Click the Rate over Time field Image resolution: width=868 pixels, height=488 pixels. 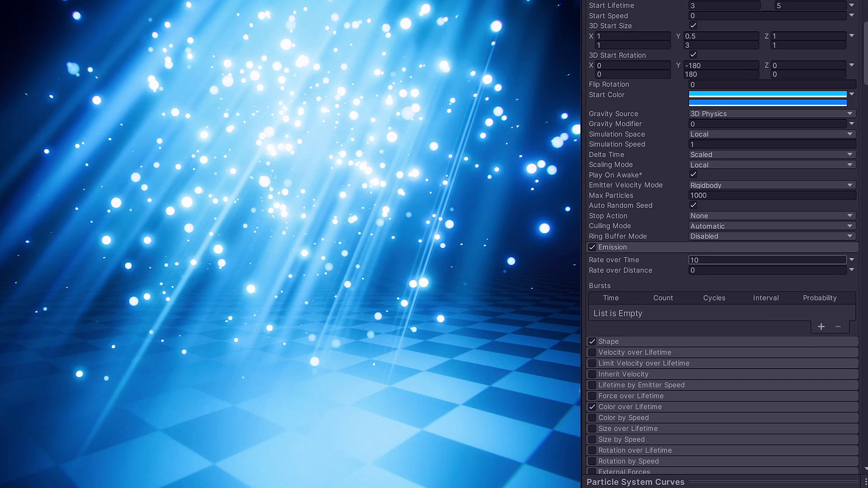click(x=768, y=260)
